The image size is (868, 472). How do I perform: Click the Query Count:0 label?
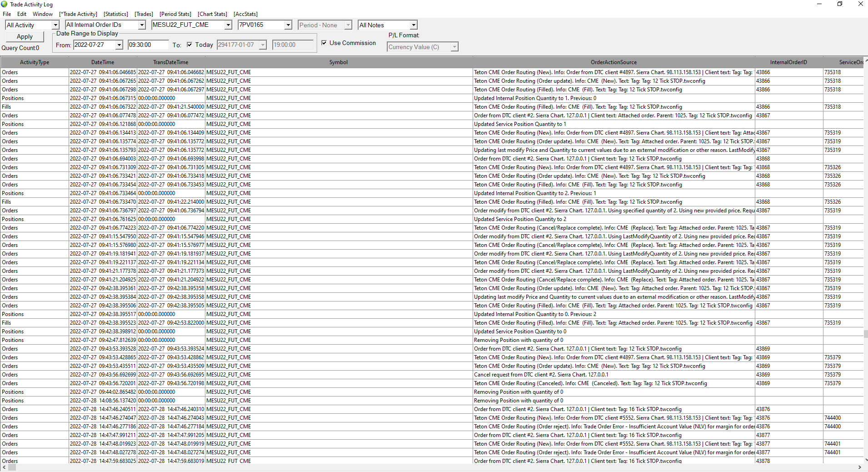(20, 48)
